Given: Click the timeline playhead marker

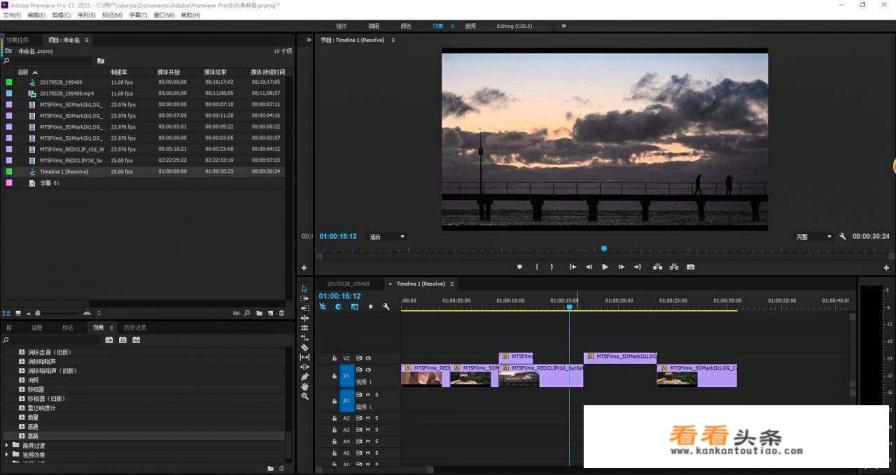Looking at the screenshot, I should click(569, 307).
